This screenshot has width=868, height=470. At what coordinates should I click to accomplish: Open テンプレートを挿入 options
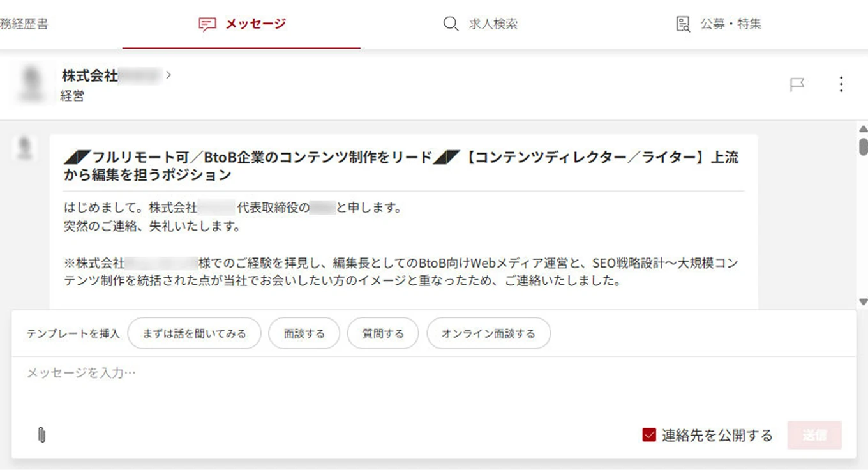(x=72, y=333)
